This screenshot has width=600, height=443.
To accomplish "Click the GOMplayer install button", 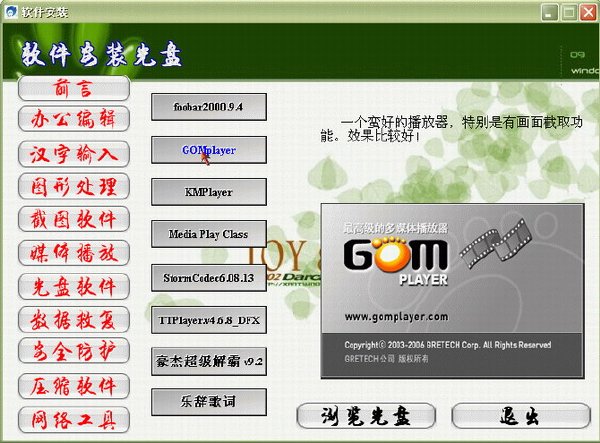I will tap(209, 150).
